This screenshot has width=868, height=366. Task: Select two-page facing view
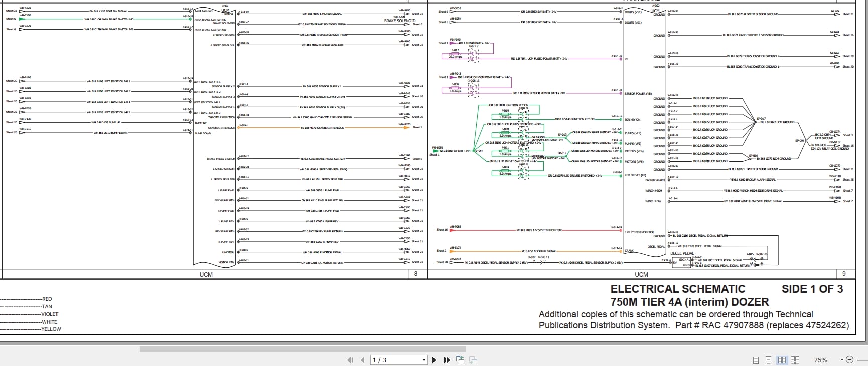click(x=782, y=360)
